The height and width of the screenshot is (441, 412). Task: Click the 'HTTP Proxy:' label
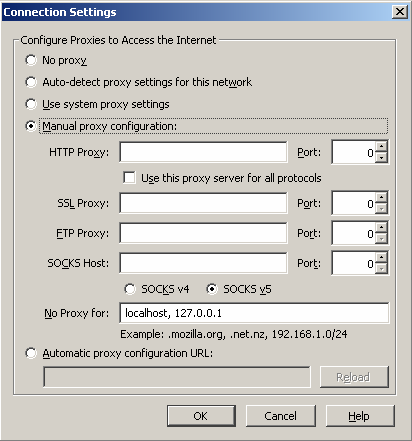pyautogui.click(x=79, y=152)
